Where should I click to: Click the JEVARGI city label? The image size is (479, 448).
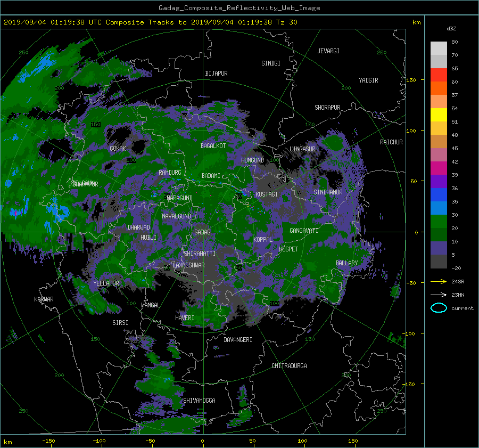(x=328, y=51)
